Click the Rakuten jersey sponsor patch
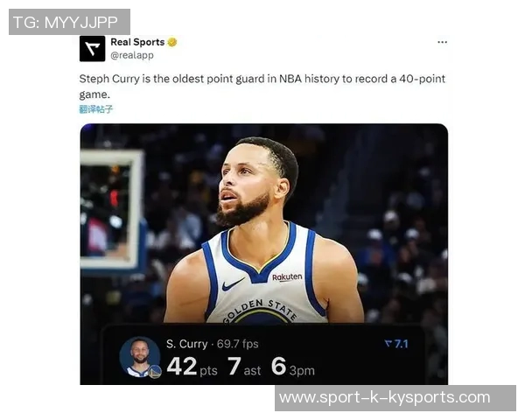The width and height of the screenshot is (525, 420). 287,277
